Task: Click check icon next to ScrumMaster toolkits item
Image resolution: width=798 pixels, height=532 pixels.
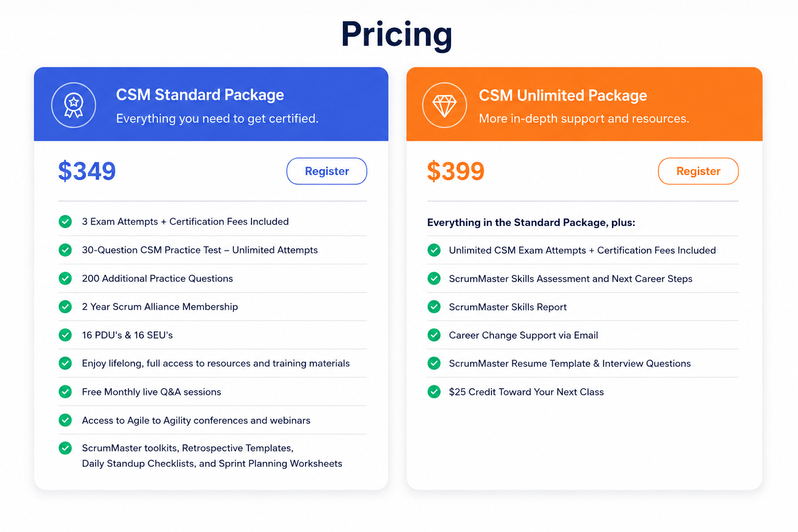Action: coord(65,448)
